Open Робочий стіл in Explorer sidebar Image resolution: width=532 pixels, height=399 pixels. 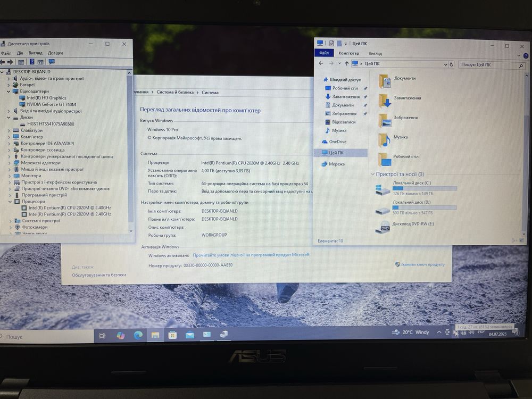(342, 88)
